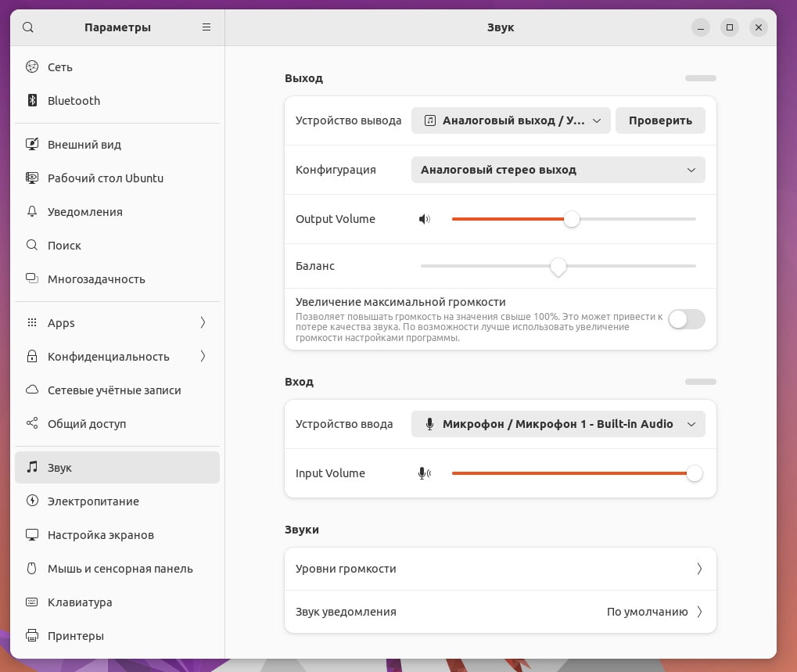
Task: Mute input via the microphone icon
Action: [425, 473]
